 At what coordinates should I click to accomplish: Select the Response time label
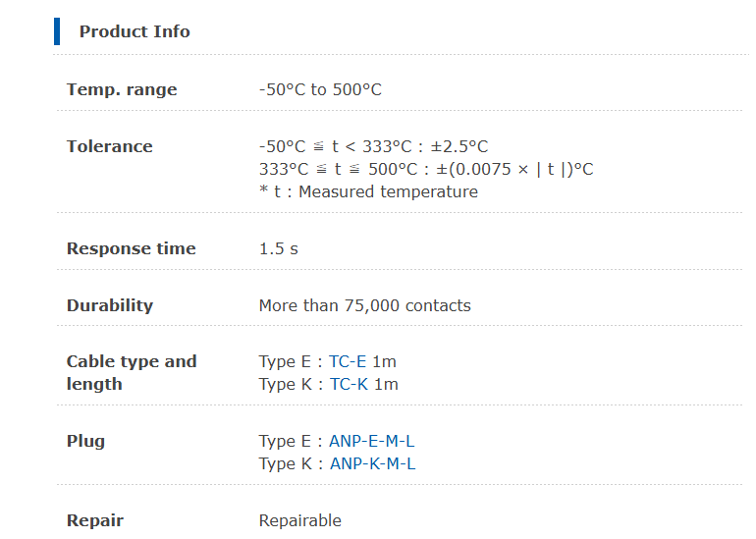pyautogui.click(x=132, y=248)
